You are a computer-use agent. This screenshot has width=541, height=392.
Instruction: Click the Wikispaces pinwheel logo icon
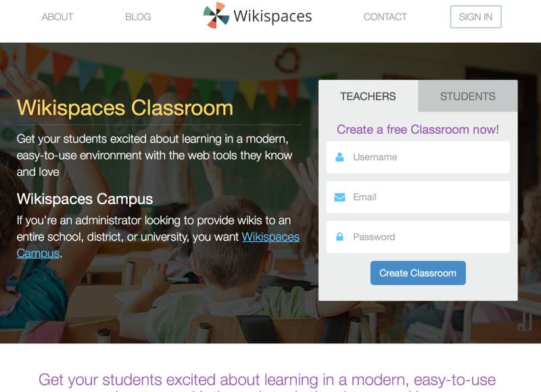(x=216, y=16)
